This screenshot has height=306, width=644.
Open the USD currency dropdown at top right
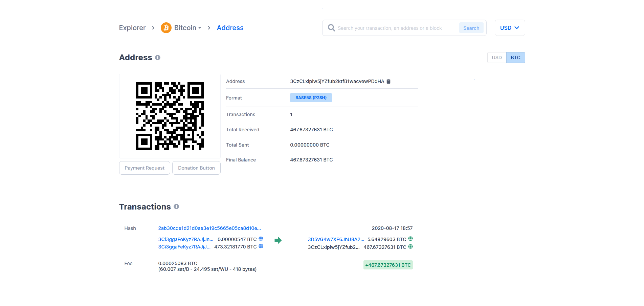(510, 28)
